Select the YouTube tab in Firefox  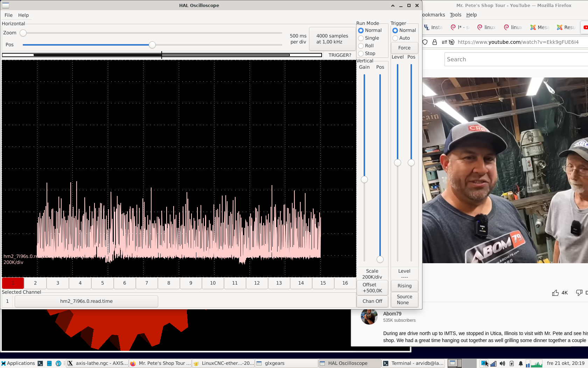585,27
